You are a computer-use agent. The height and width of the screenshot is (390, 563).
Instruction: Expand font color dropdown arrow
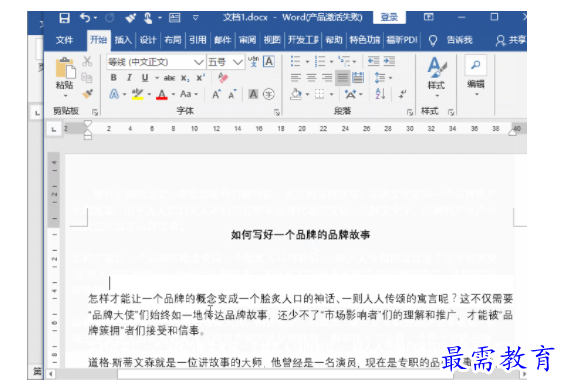point(173,94)
